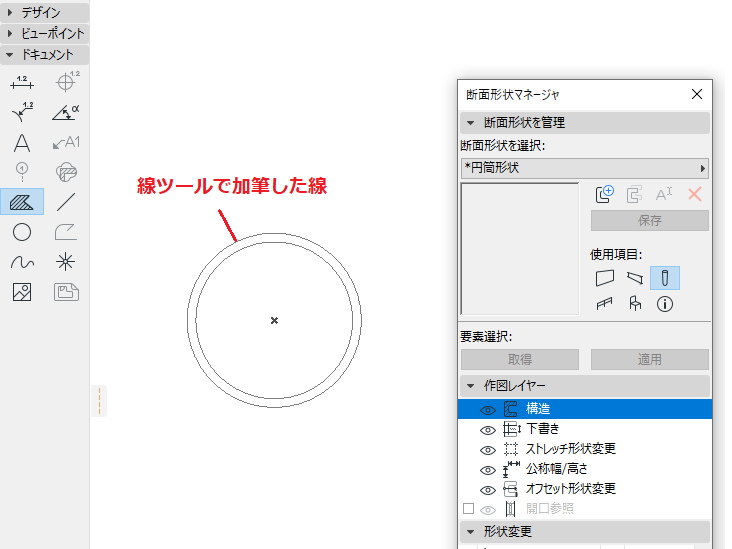The height and width of the screenshot is (549, 732).
Task: Click the 適用 button
Action: click(x=649, y=359)
